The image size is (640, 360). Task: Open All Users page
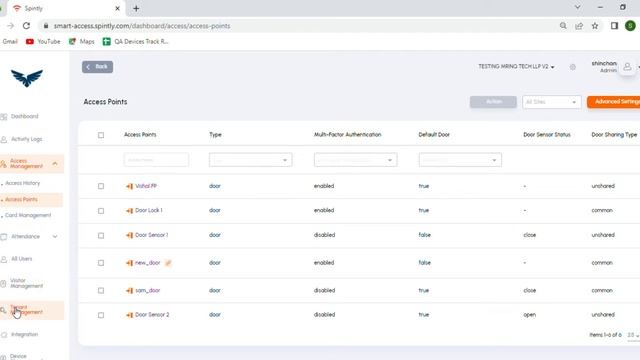click(21, 259)
